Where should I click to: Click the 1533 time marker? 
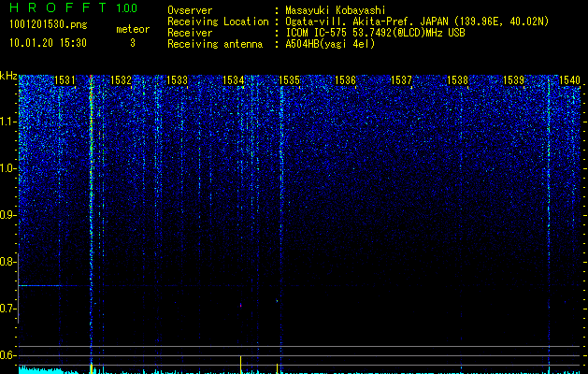pyautogui.click(x=177, y=79)
